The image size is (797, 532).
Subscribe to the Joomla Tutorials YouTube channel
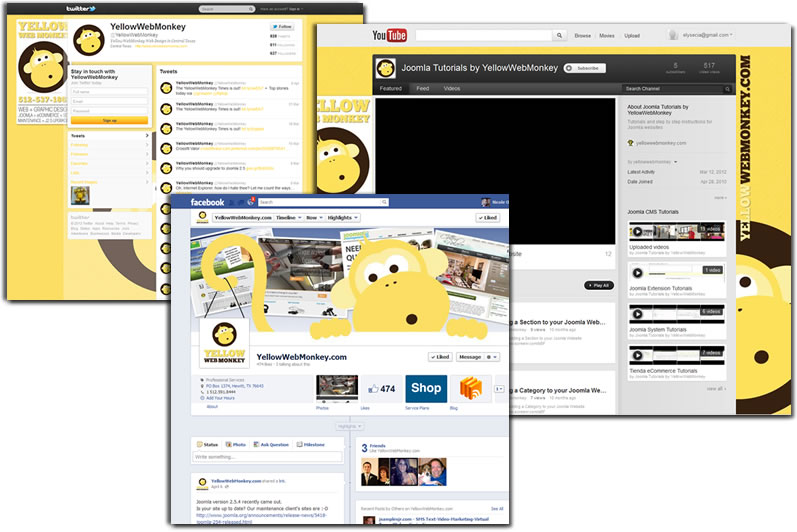pos(585,68)
